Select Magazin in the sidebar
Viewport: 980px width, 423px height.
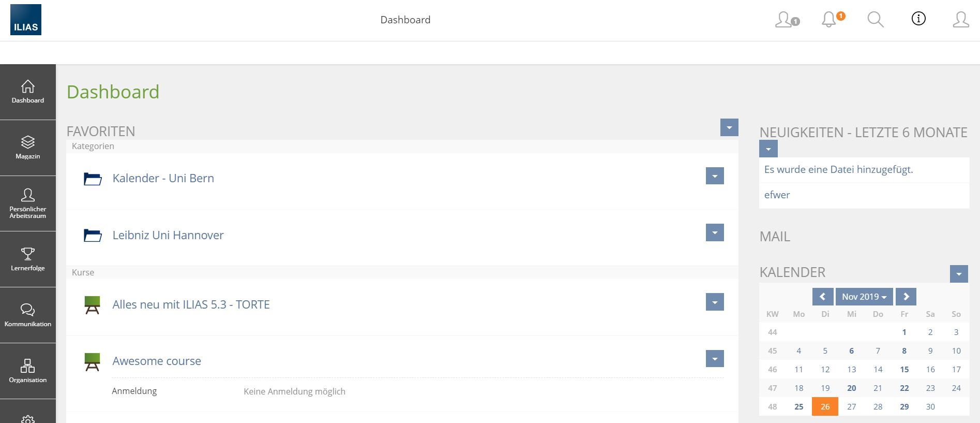[x=28, y=148]
